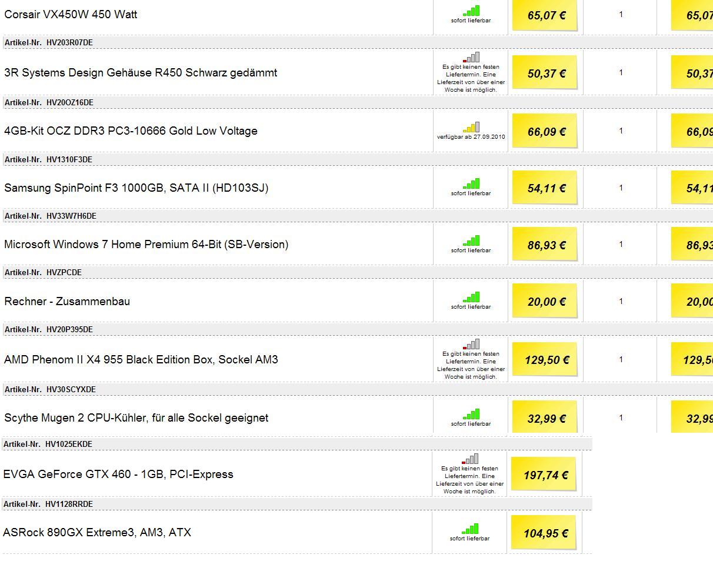Image resolution: width=713 pixels, height=588 pixels.
Task: Click the 129,50 € unit price note
Action: pyautogui.click(x=545, y=359)
